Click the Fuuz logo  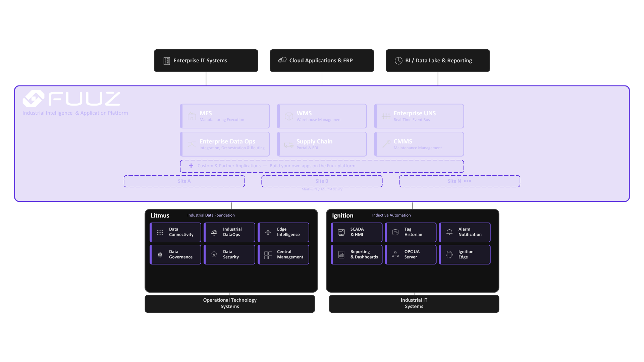click(71, 99)
